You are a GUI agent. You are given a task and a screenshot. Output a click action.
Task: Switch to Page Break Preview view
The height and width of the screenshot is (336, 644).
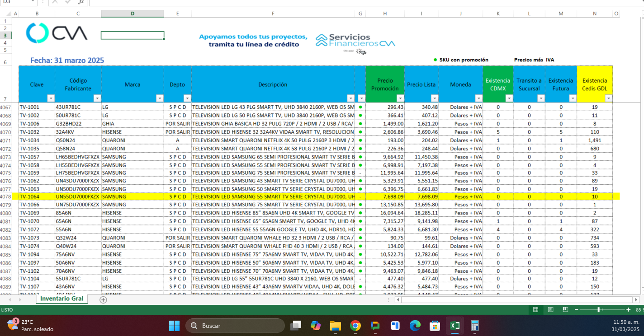tap(565, 310)
